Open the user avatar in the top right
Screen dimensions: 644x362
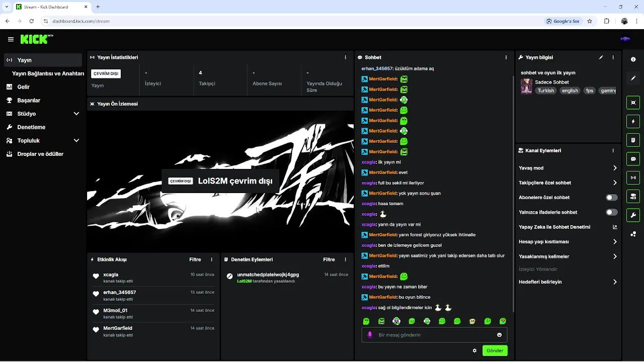[x=625, y=39]
